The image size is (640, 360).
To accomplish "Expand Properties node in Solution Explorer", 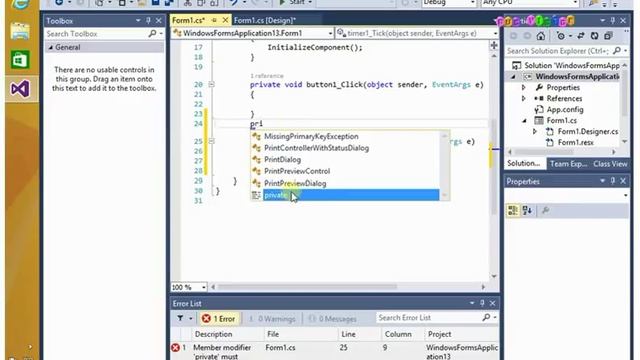I will (524, 87).
